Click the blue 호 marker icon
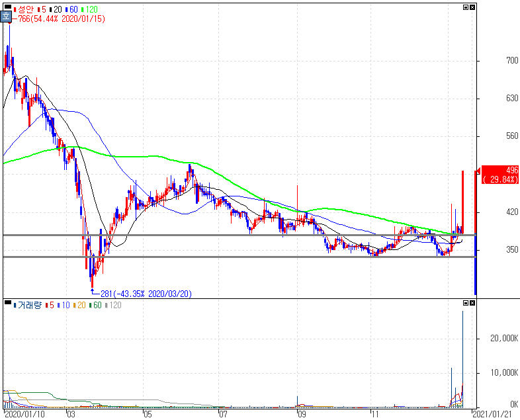Viewport: 520px width, 420px height. click(6, 17)
